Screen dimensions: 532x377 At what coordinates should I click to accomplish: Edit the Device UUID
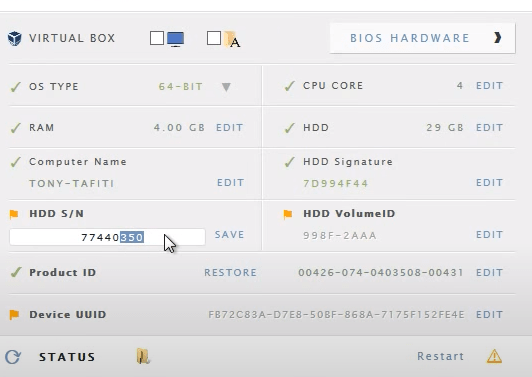tap(489, 315)
